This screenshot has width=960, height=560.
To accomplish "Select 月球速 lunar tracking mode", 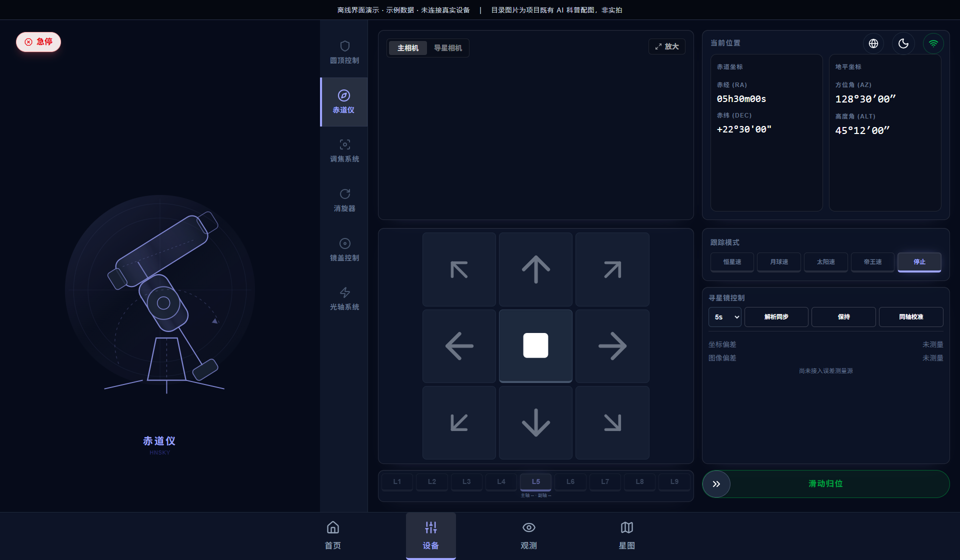I will coord(779,262).
